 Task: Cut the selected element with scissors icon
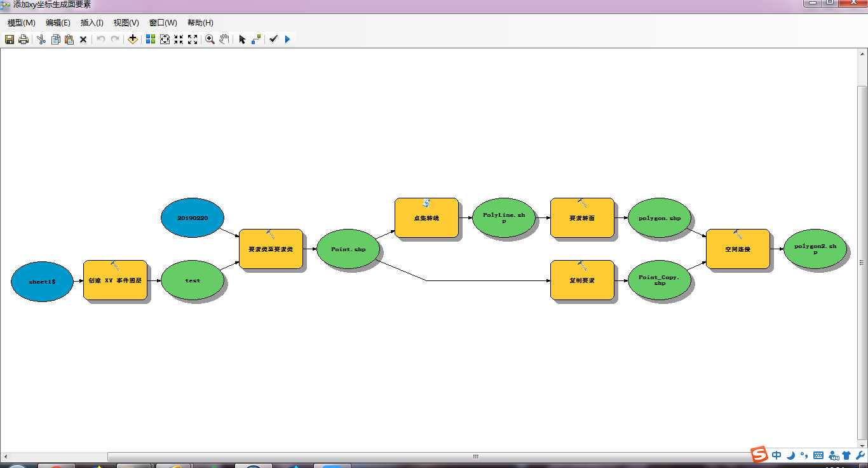41,39
